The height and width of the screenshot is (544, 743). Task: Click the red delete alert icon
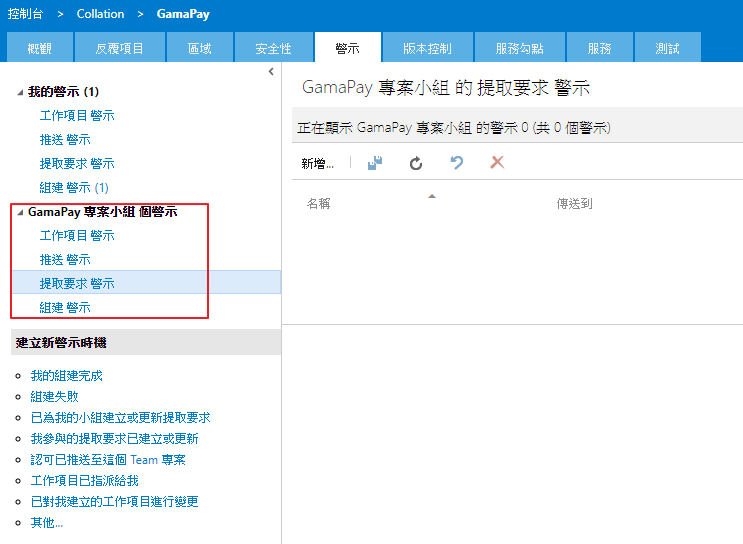497,163
